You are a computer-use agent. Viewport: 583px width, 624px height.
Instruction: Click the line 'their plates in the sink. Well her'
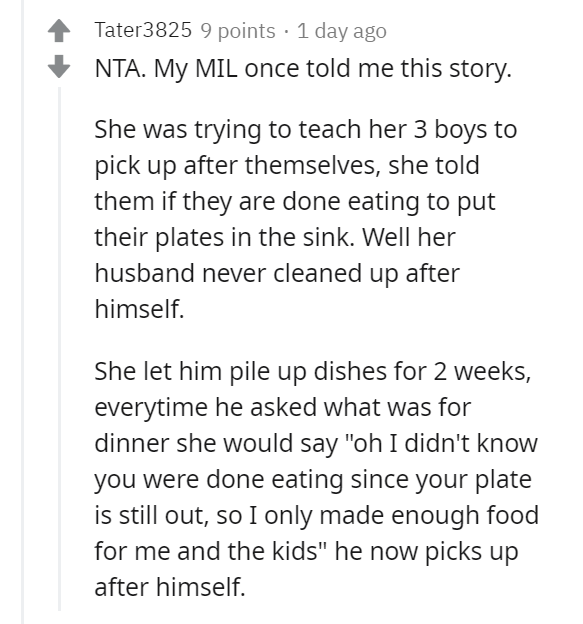click(275, 237)
